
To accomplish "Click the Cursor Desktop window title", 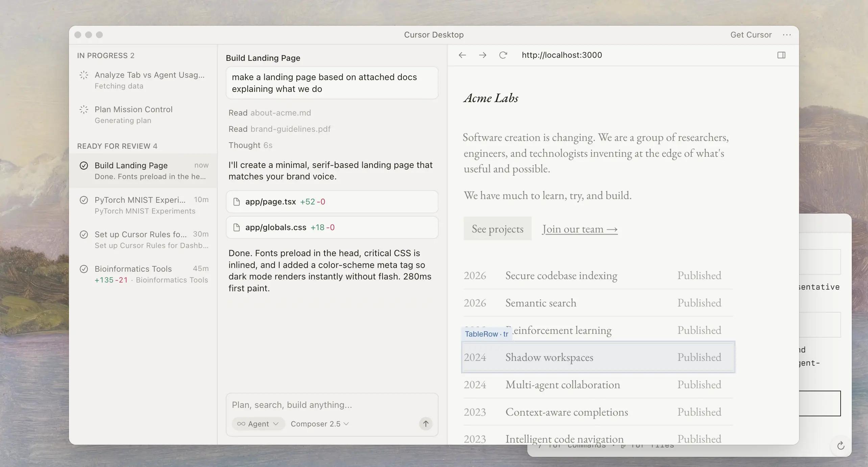I will click(x=434, y=35).
